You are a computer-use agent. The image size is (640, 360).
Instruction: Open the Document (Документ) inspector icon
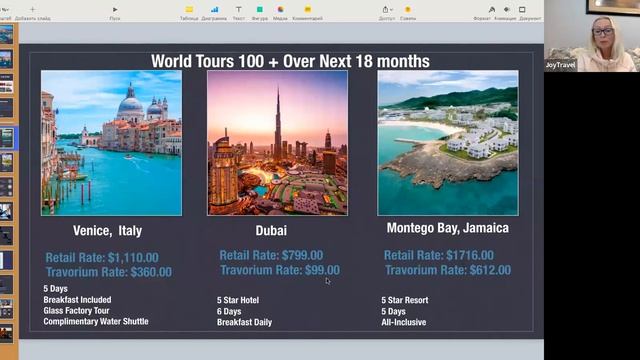point(522,9)
